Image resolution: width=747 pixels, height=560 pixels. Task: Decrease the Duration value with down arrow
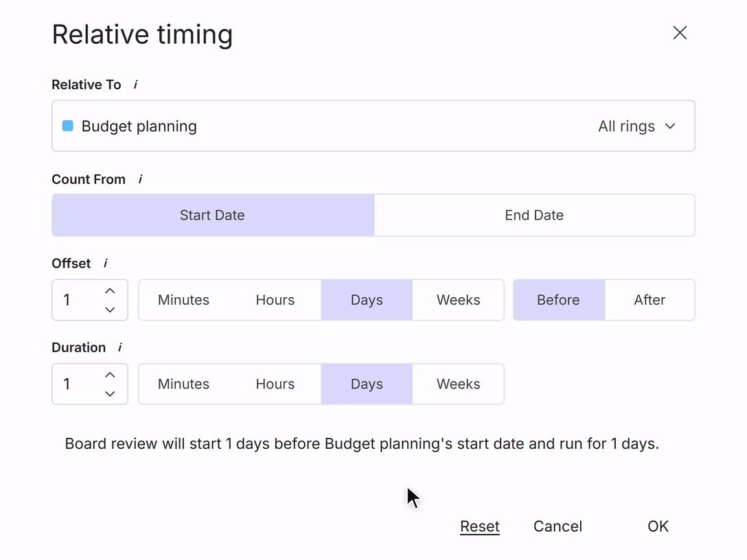(x=110, y=394)
